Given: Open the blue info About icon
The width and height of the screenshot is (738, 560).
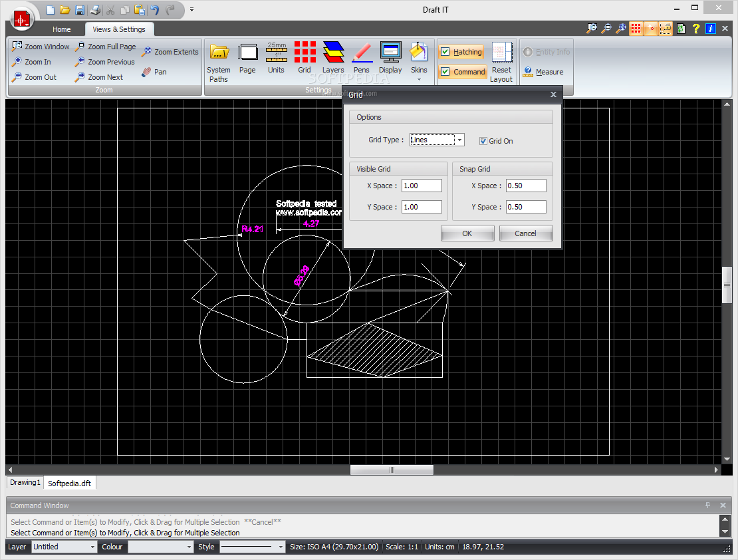Looking at the screenshot, I should (x=711, y=29).
